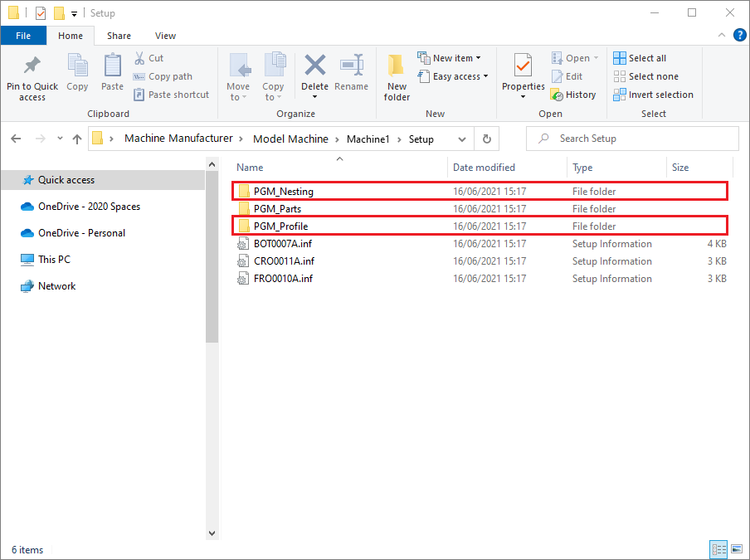Viewport: 750px width, 560px height.
Task: Select Quick access in sidebar
Action: pyautogui.click(x=104, y=180)
